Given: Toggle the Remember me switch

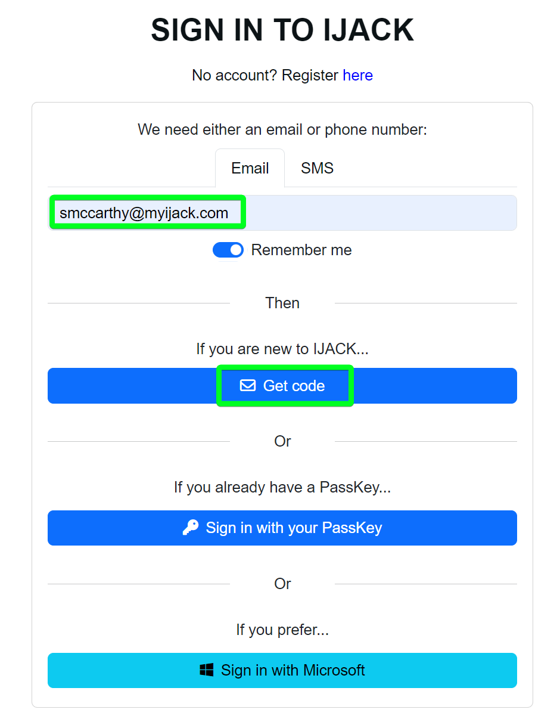Looking at the screenshot, I should coord(228,250).
